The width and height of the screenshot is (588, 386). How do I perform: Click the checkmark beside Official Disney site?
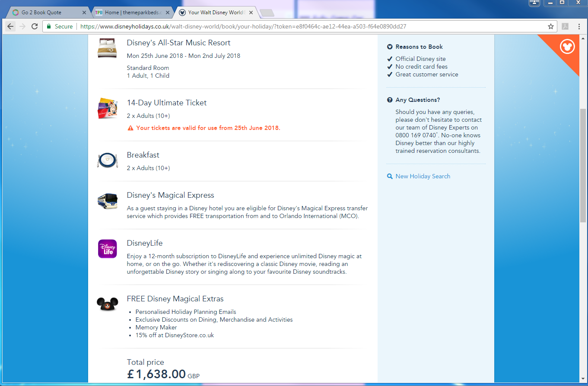390,59
